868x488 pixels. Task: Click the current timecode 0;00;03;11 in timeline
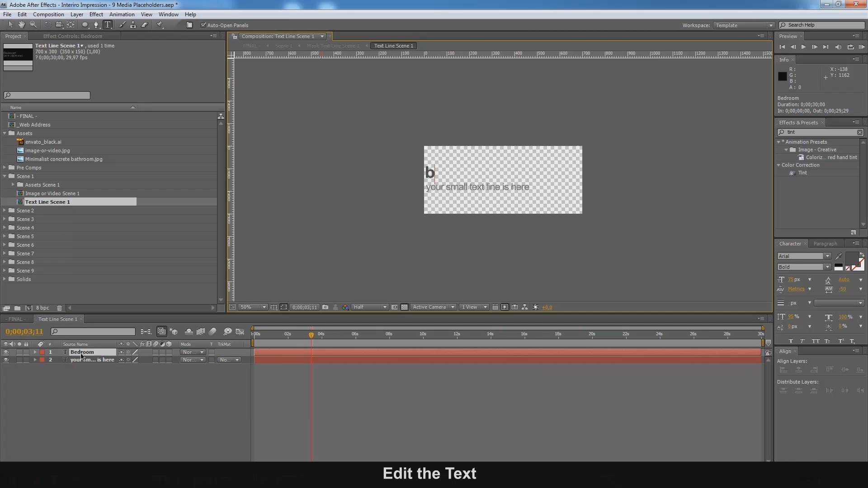click(24, 332)
